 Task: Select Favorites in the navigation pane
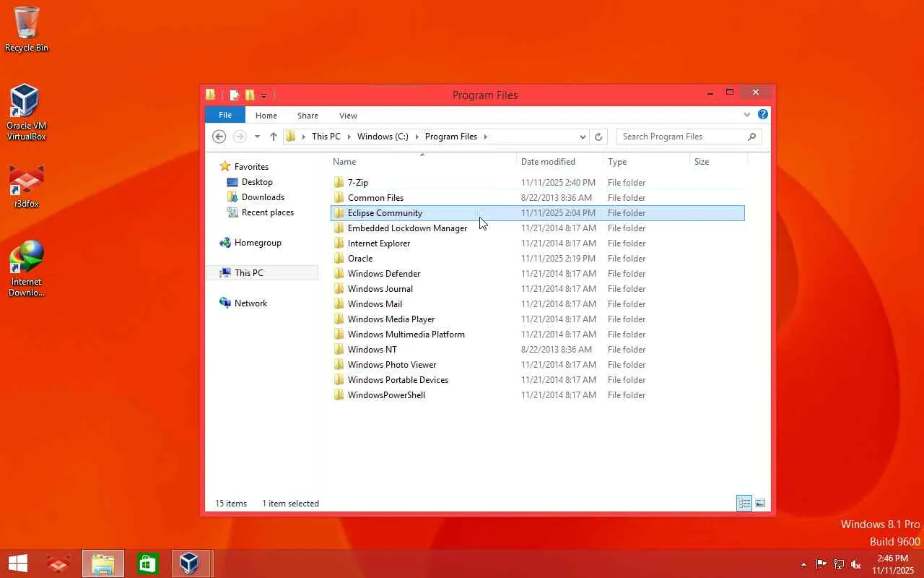(x=251, y=167)
